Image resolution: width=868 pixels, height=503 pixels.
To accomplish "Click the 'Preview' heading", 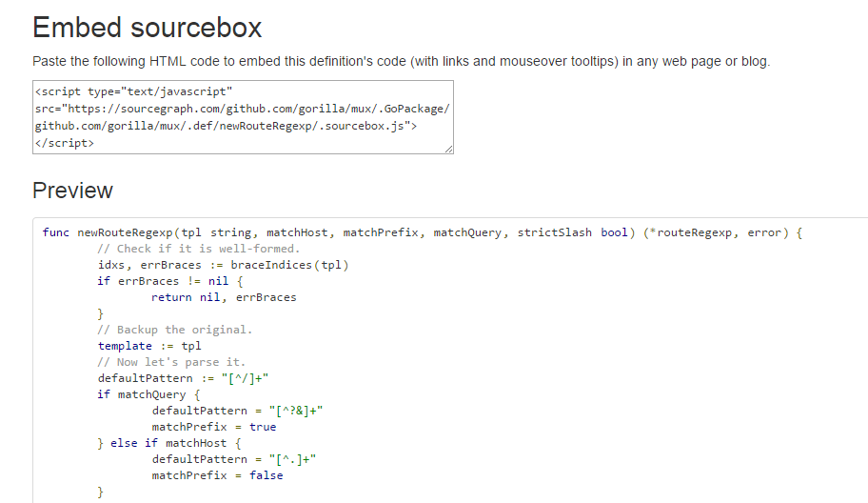I will pos(72,191).
